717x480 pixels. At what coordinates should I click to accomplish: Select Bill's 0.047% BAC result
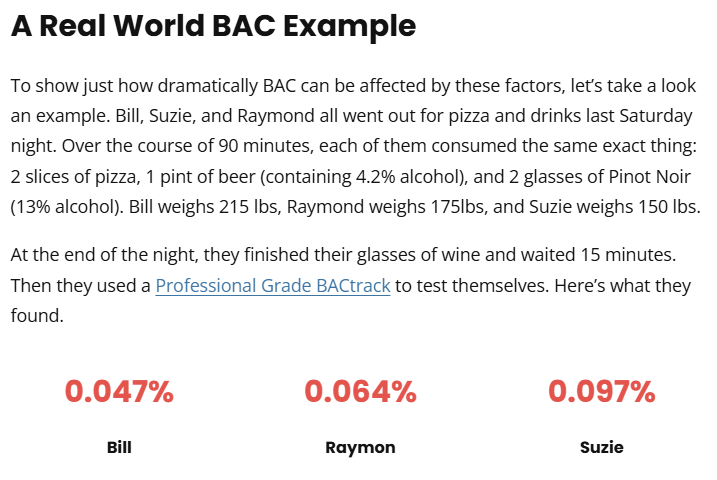pos(119,392)
